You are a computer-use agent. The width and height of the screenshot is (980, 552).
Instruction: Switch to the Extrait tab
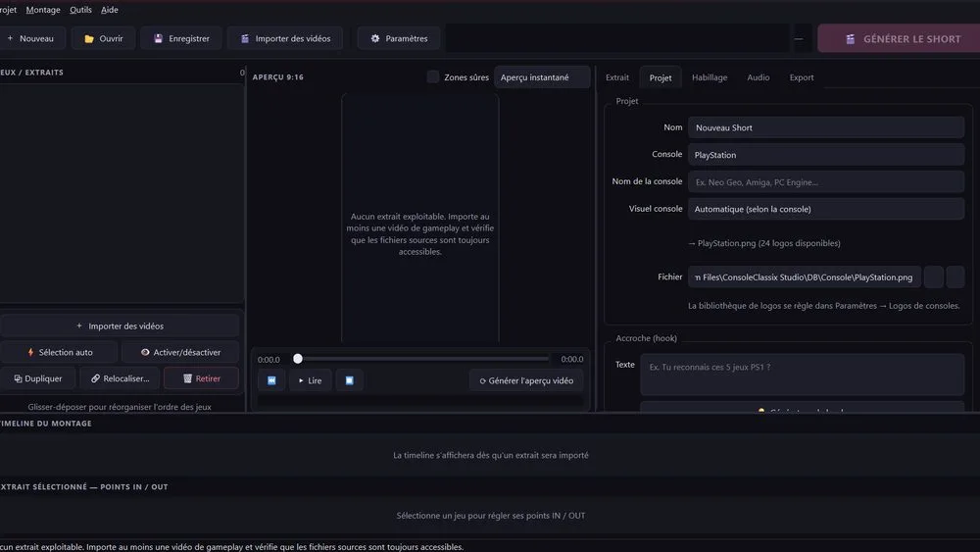point(616,77)
